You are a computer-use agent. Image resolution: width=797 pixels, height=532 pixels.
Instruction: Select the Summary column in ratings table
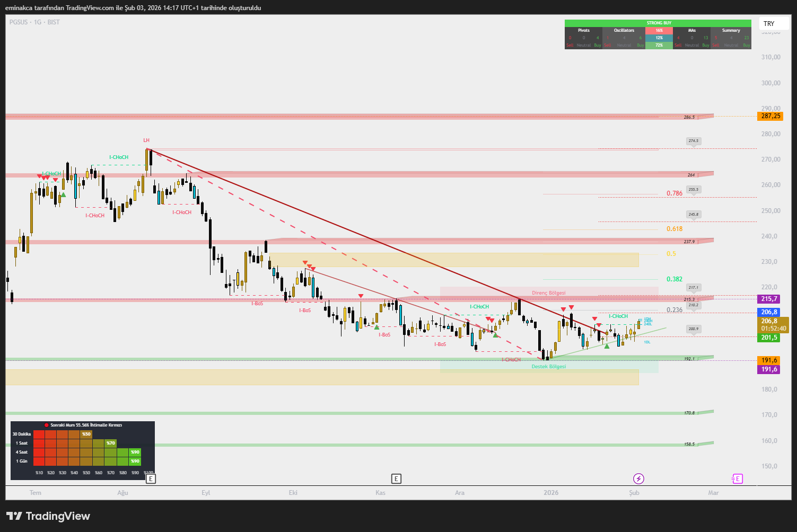[x=731, y=30]
